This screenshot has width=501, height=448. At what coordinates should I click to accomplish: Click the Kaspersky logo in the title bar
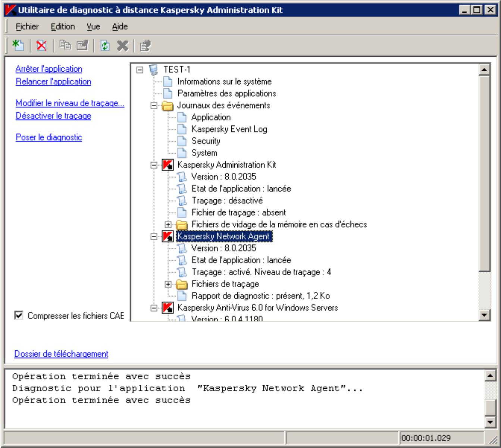pyautogui.click(x=10, y=10)
